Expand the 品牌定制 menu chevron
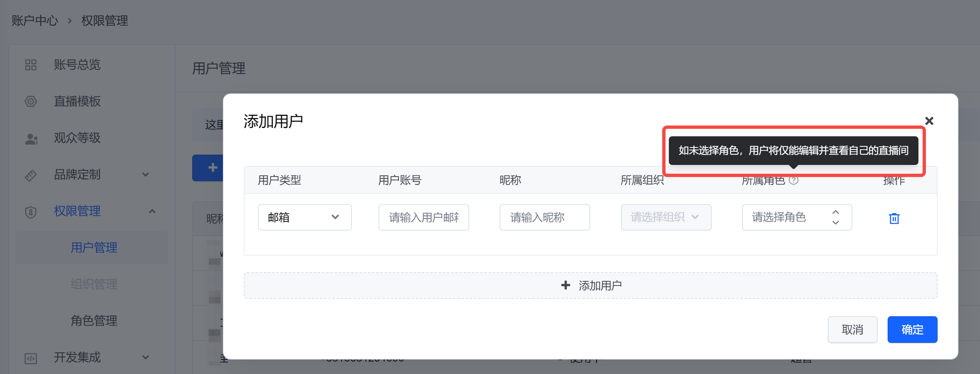This screenshot has height=374, width=980. pyautogui.click(x=146, y=175)
